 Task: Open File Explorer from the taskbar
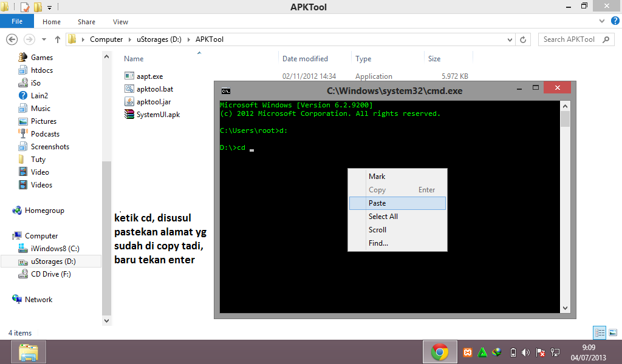tap(28, 352)
